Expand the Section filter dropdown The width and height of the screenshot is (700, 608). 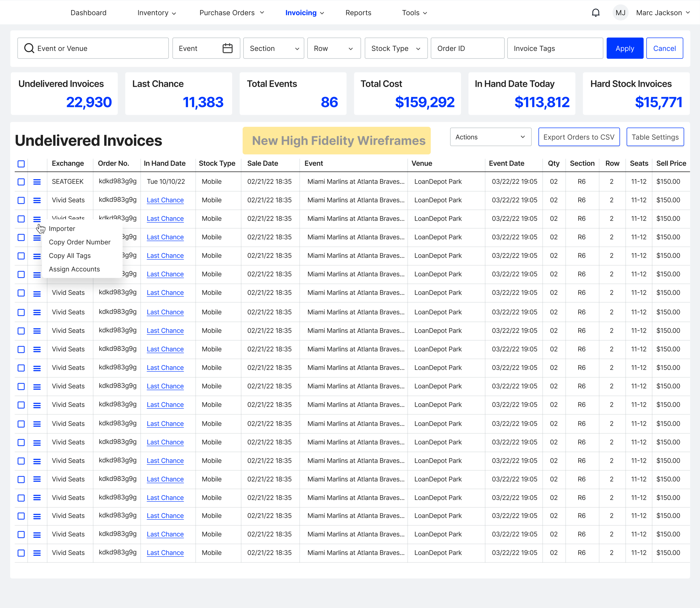click(x=273, y=48)
